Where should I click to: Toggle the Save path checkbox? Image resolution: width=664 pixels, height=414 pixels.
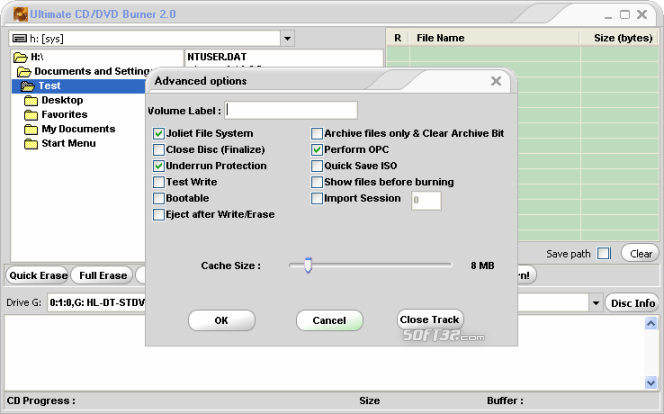click(604, 254)
